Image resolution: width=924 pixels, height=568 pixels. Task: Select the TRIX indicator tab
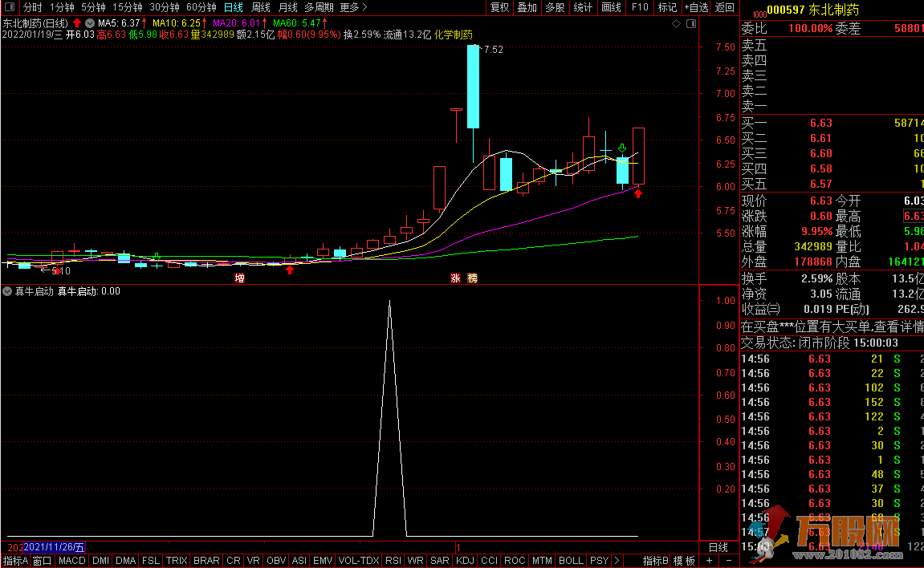pyautogui.click(x=176, y=561)
